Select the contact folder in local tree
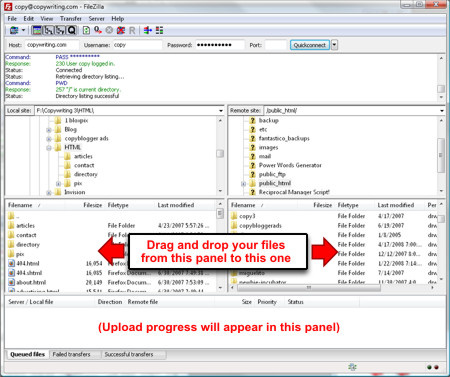 [84, 165]
